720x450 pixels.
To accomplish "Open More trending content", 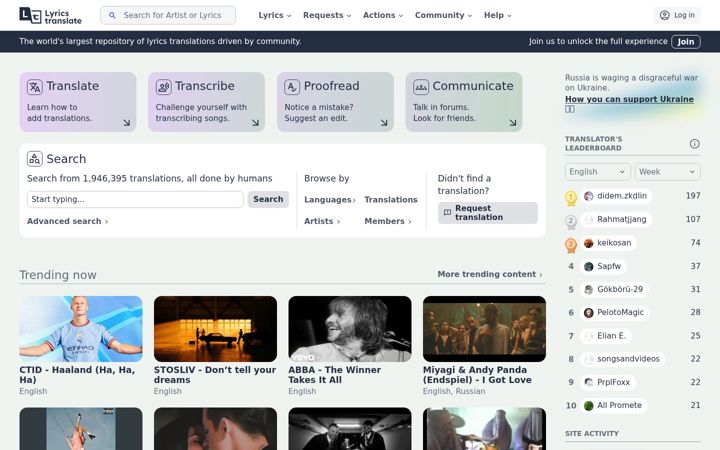I will (x=490, y=274).
